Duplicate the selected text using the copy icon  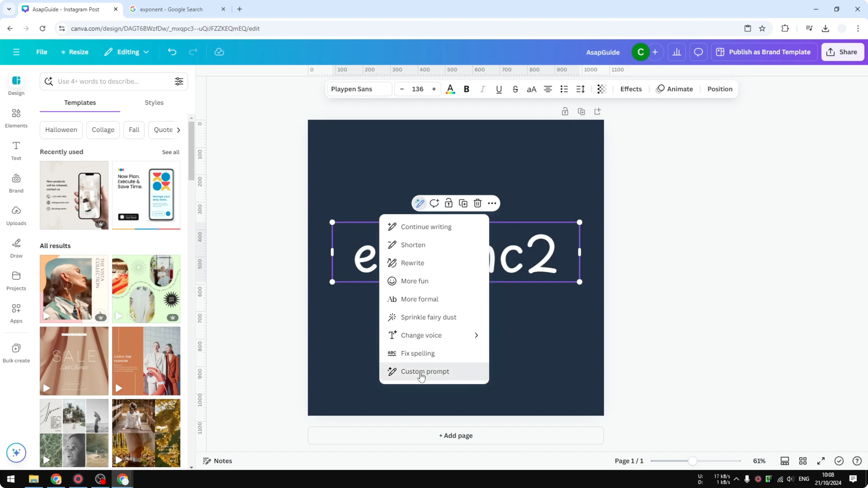[463, 203]
